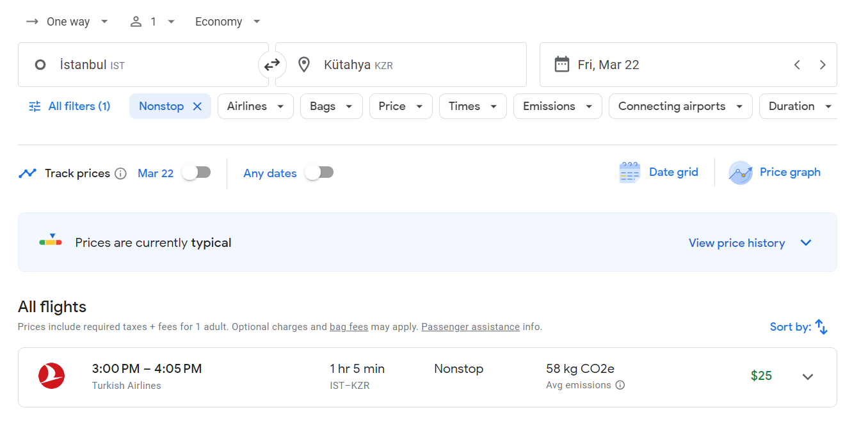
Task: Open the Bags filter menu
Action: click(x=331, y=107)
